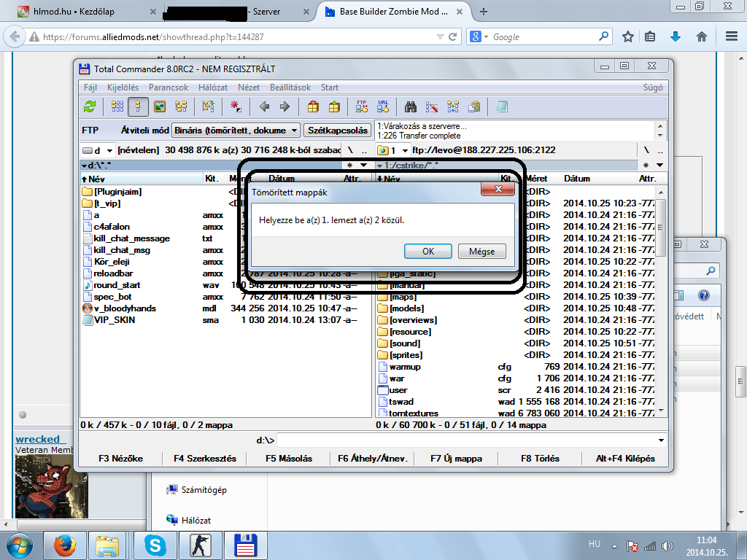Click F8 Törlés delete button
Image resolution: width=747 pixels, height=560 pixels.
coord(540,459)
